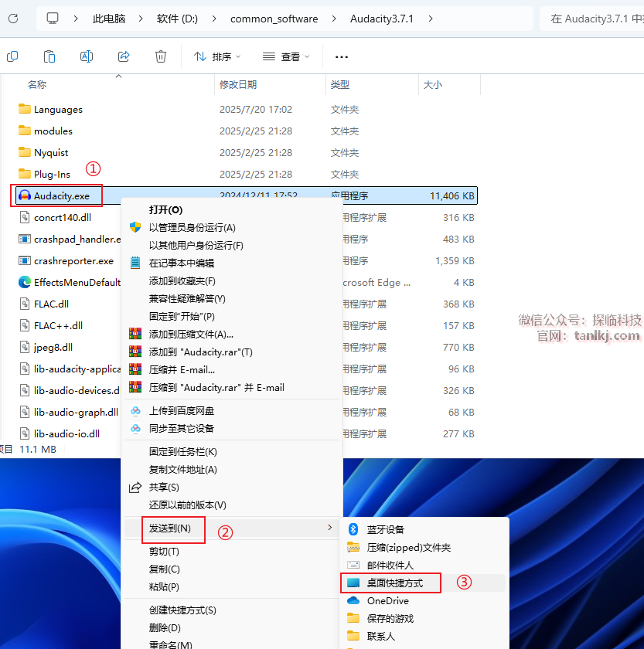Select the lib-audio-graph.dll file name
This screenshot has height=649, width=644.
tap(76, 412)
